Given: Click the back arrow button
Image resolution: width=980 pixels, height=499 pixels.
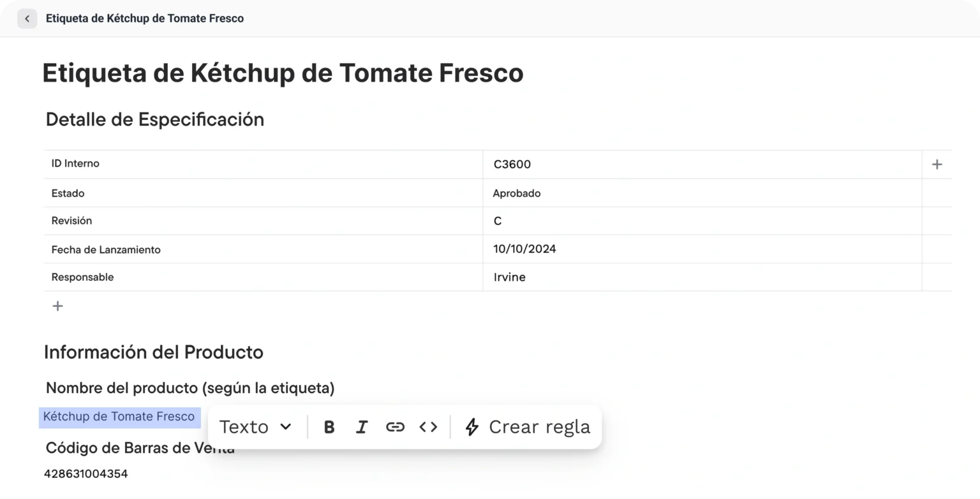Looking at the screenshot, I should coord(27,19).
